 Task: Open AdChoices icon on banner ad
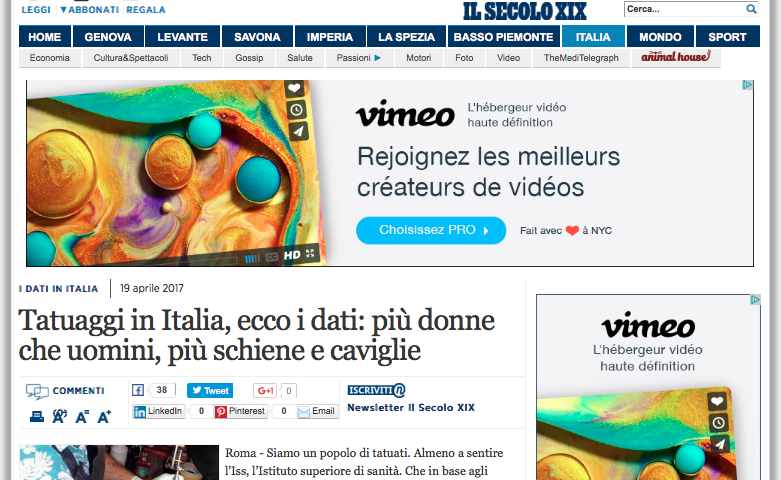click(x=747, y=85)
